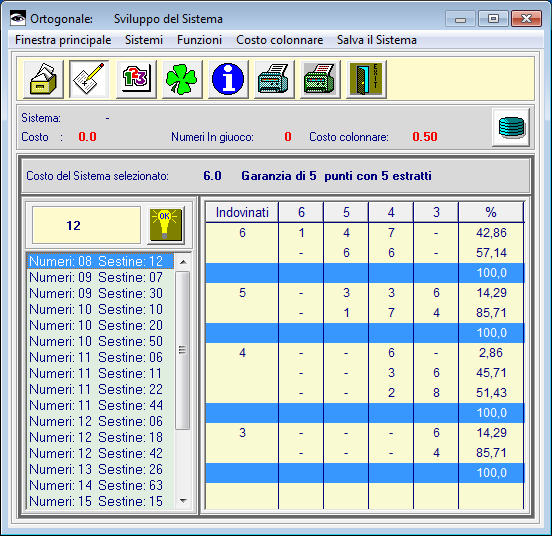The image size is (552, 536).
Task: Open the Finestra principale menu
Action: (63, 40)
